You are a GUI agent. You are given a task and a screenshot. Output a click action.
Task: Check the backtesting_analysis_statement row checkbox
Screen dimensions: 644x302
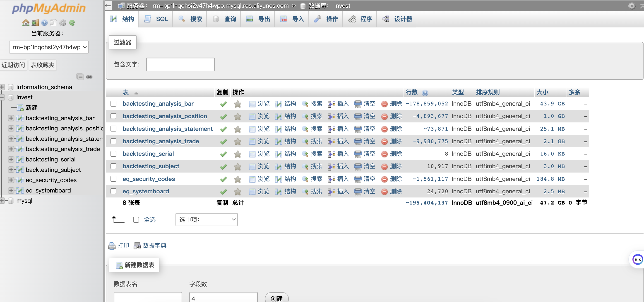pyautogui.click(x=113, y=129)
